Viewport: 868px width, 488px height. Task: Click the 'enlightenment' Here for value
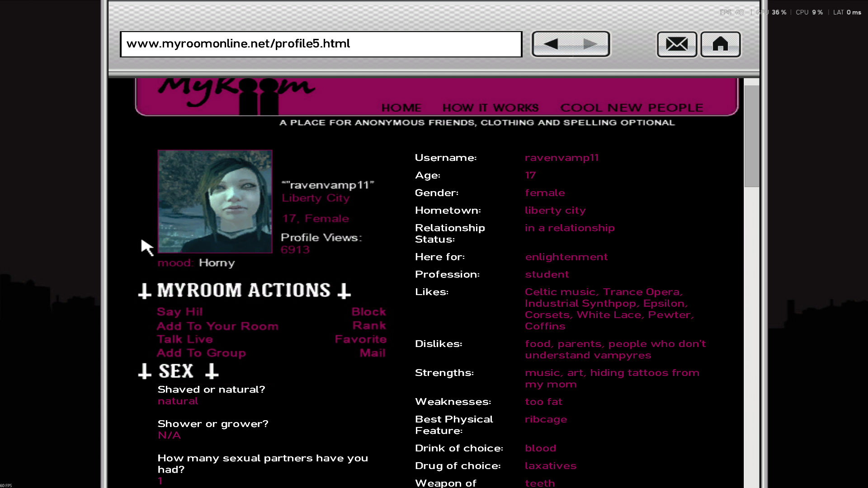click(566, 257)
